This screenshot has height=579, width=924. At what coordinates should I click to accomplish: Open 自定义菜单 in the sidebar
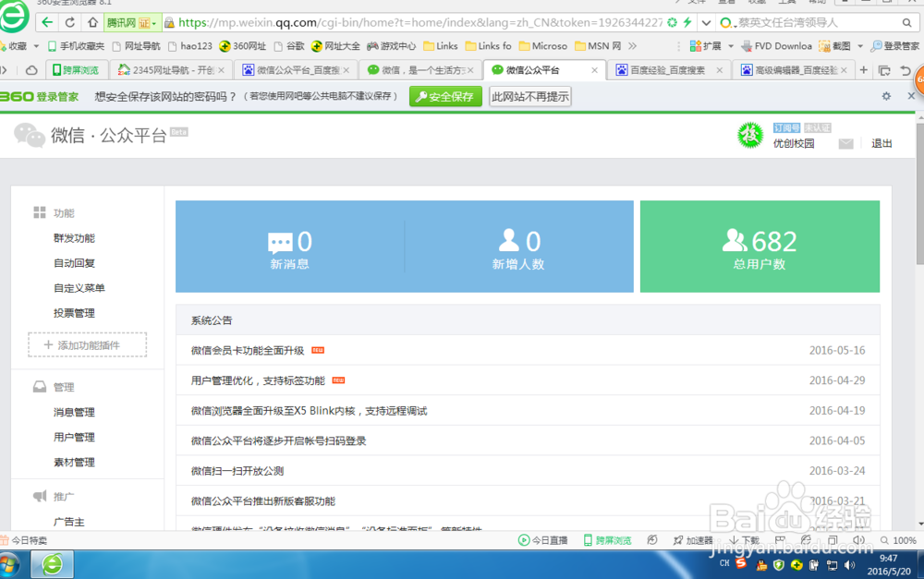tap(79, 288)
